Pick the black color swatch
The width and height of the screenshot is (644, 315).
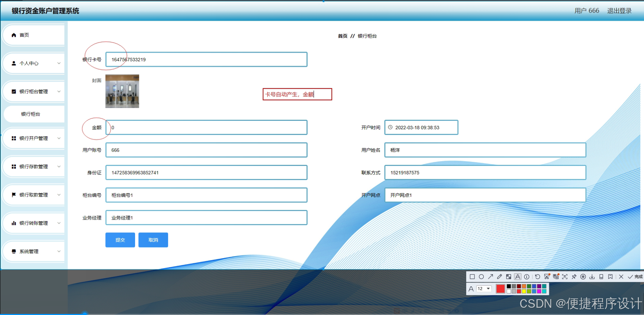tap(509, 286)
